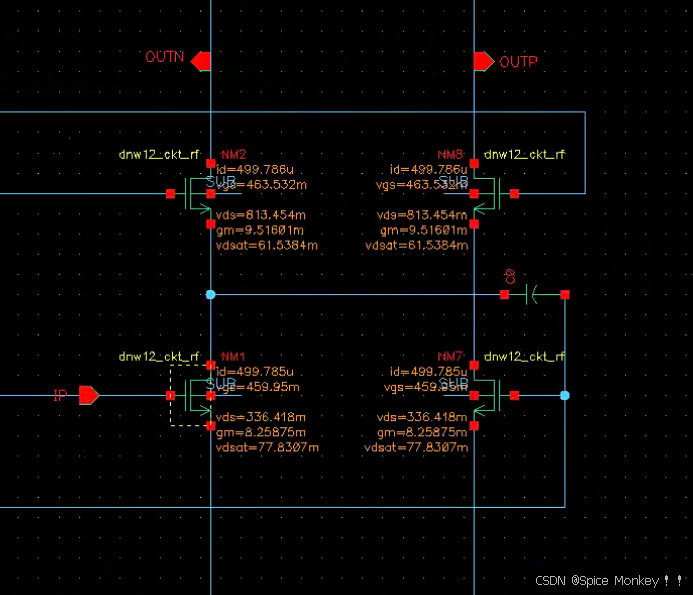
Task: Click the drain terminal of NM2
Action: pos(211,164)
